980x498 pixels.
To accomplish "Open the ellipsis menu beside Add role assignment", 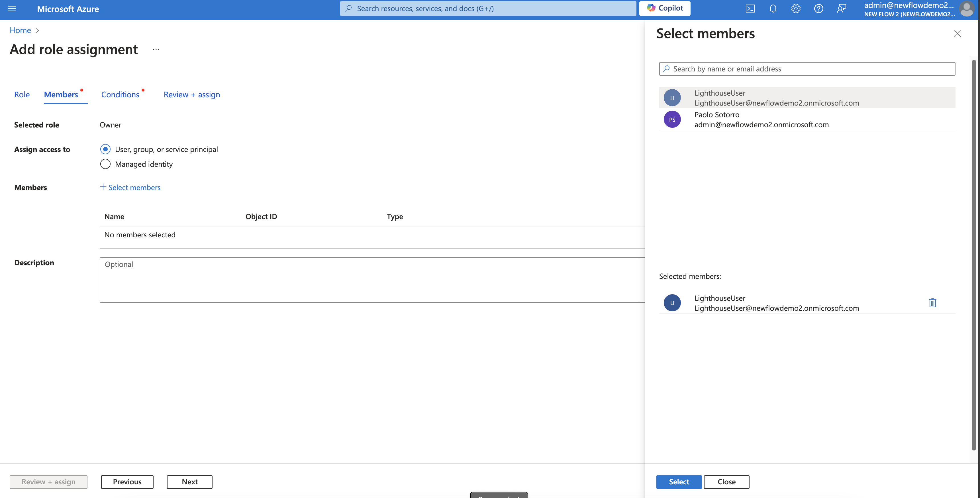I will [x=156, y=50].
